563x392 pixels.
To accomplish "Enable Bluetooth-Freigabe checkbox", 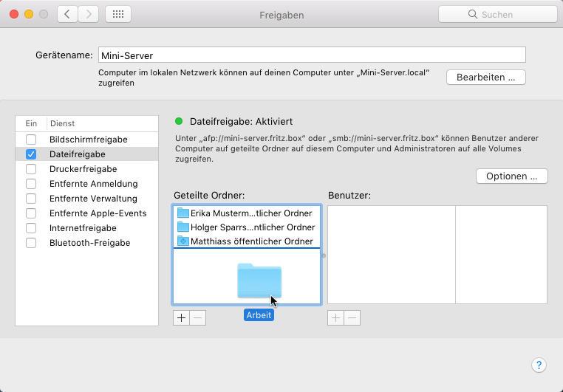I will [x=31, y=243].
